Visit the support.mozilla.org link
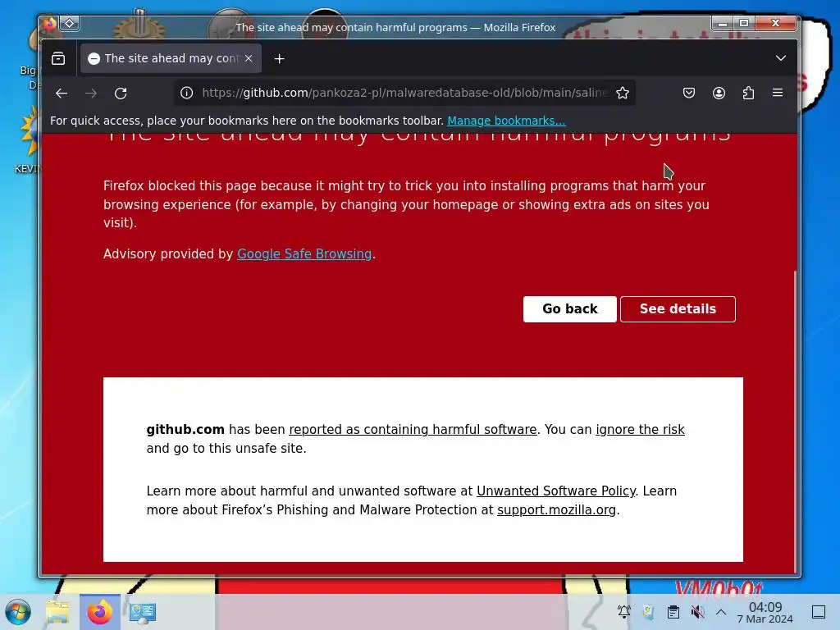 click(x=557, y=510)
